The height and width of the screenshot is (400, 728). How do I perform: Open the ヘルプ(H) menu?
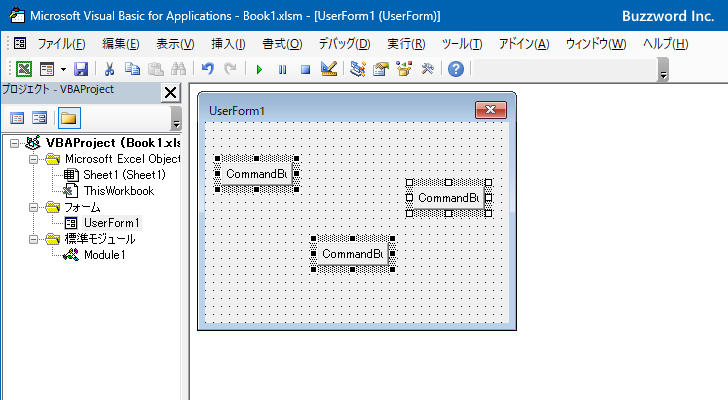click(666, 44)
